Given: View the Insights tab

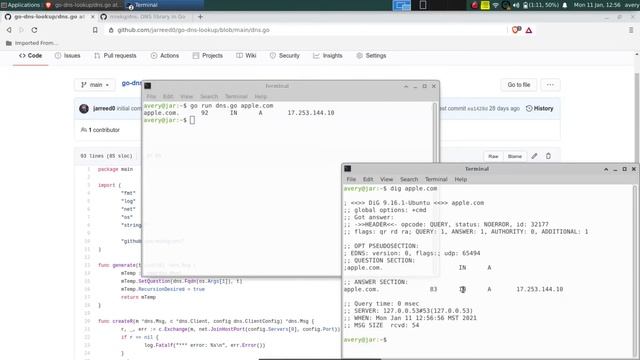Looking at the screenshot, I should click(x=328, y=56).
